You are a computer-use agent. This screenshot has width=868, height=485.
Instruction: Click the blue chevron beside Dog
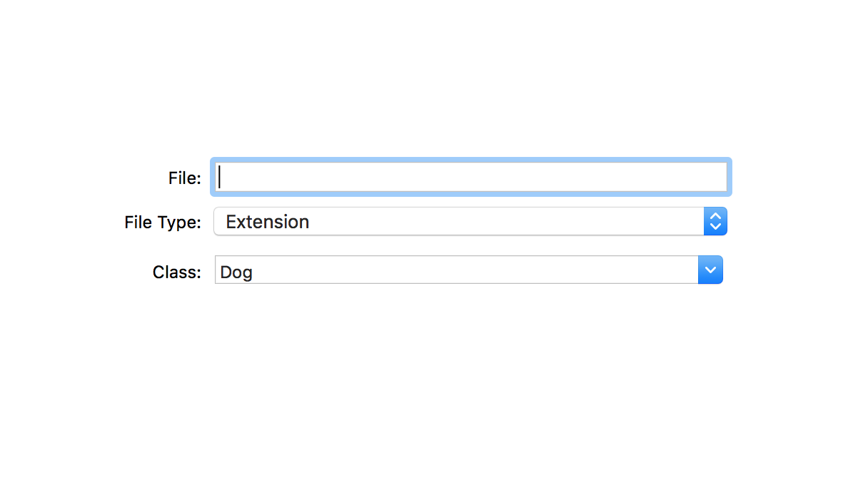point(710,270)
